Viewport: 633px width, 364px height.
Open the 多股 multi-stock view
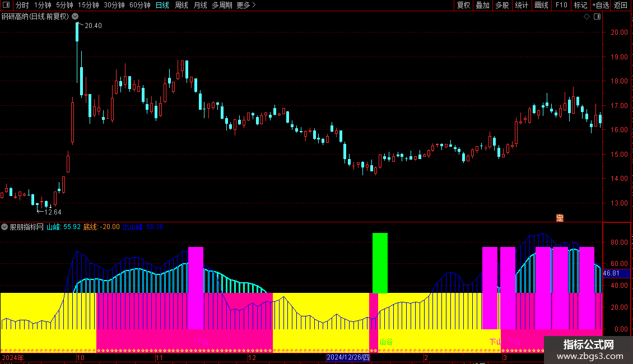click(x=502, y=5)
